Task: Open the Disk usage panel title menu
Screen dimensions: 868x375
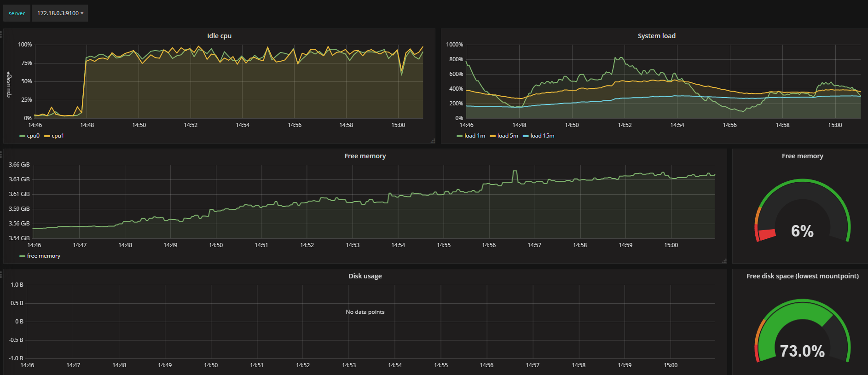Action: (x=365, y=276)
